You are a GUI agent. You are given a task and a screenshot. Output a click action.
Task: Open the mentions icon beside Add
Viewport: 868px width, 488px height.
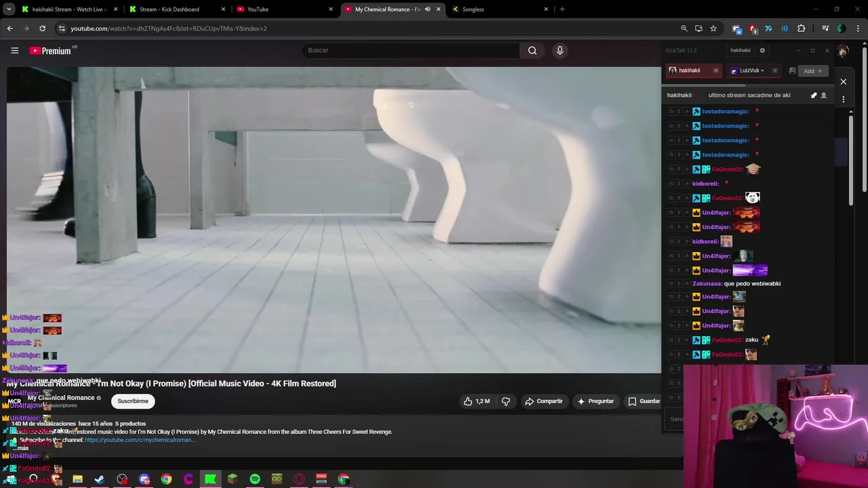pyautogui.click(x=792, y=70)
